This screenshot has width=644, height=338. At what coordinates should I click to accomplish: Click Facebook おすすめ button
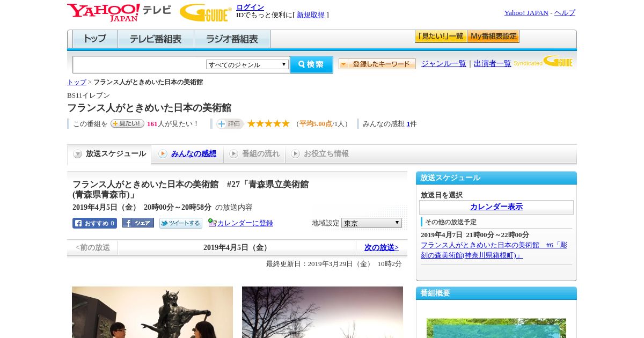pos(94,223)
